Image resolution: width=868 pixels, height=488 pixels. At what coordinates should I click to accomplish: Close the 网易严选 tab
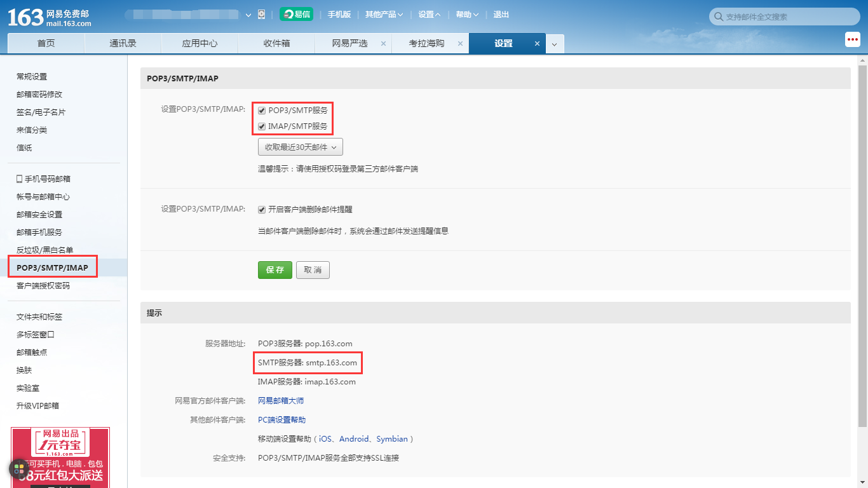[383, 44]
